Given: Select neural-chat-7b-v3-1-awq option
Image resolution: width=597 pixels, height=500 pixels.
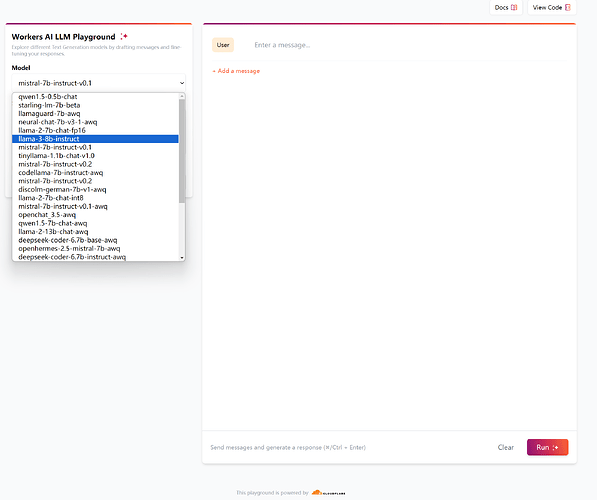Looking at the screenshot, I should click(95, 122).
